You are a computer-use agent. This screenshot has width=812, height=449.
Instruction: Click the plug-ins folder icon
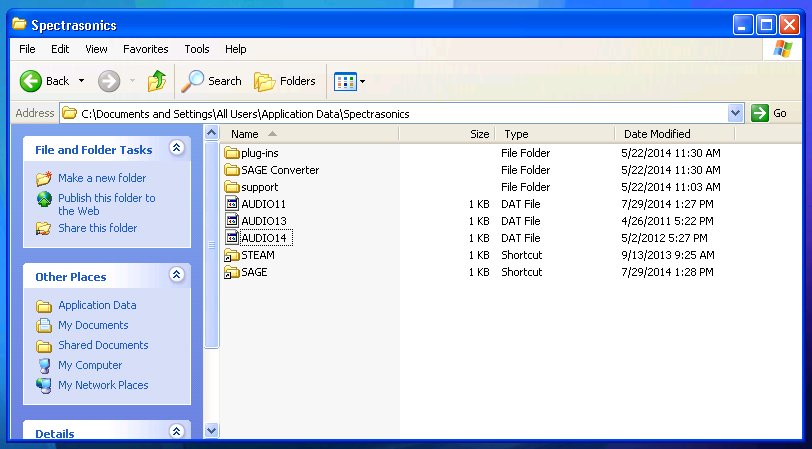(x=231, y=153)
